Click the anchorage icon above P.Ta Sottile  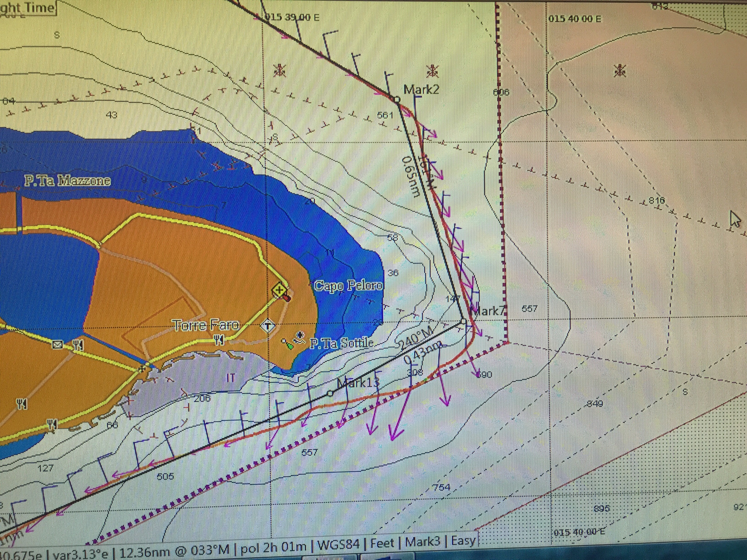(299, 336)
